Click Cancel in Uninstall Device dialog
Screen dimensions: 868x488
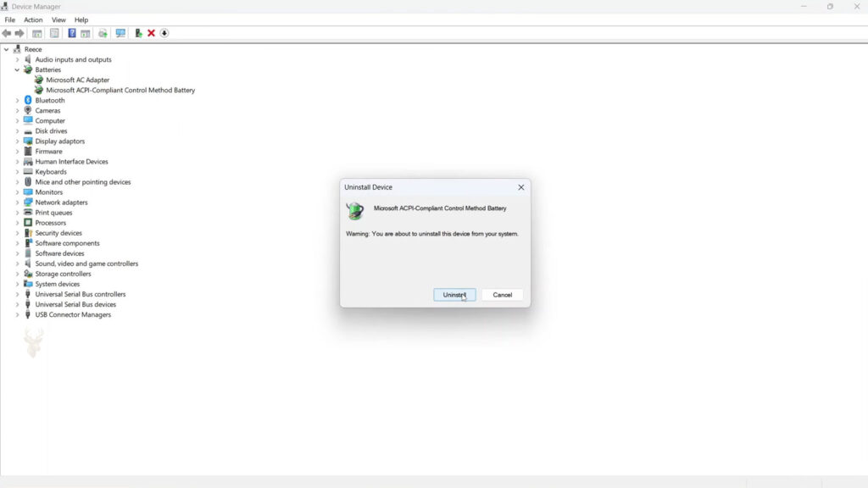pyautogui.click(x=502, y=295)
